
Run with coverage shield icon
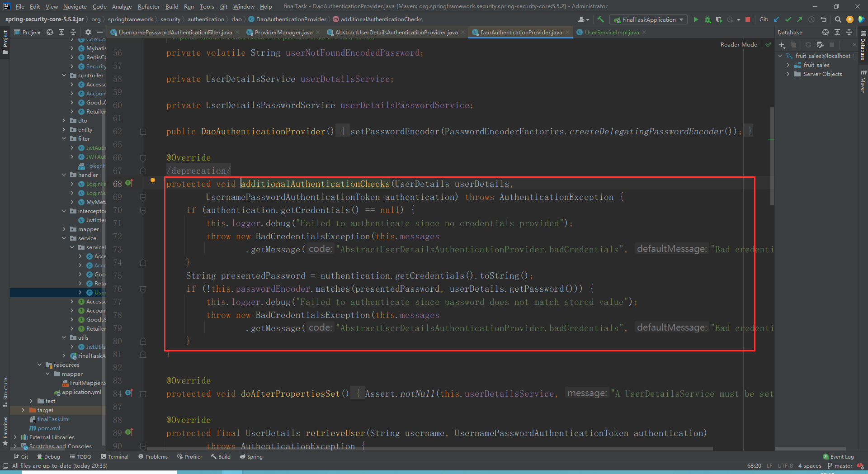pos(719,19)
